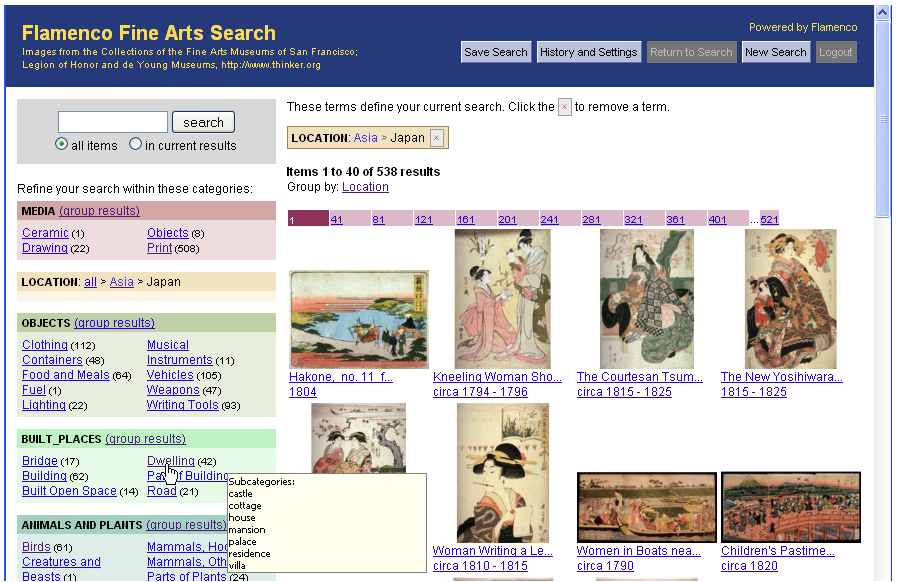Go to results page starting at 41

(336, 219)
